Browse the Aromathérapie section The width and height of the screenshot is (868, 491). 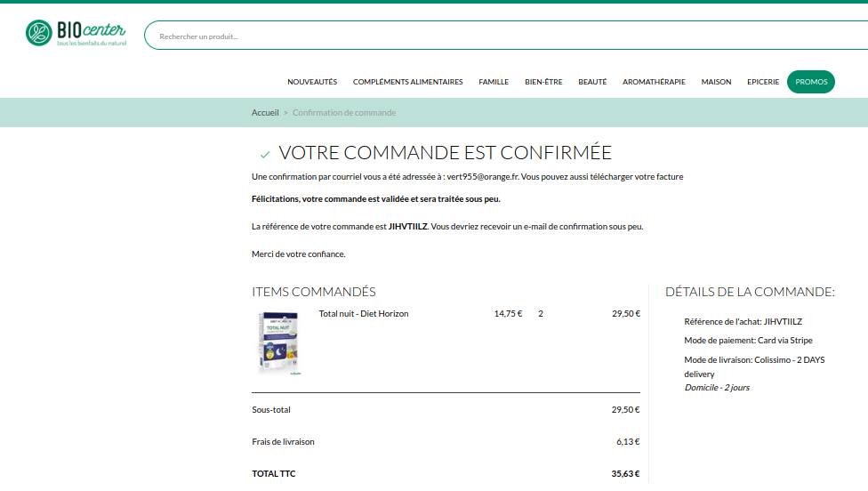(654, 82)
